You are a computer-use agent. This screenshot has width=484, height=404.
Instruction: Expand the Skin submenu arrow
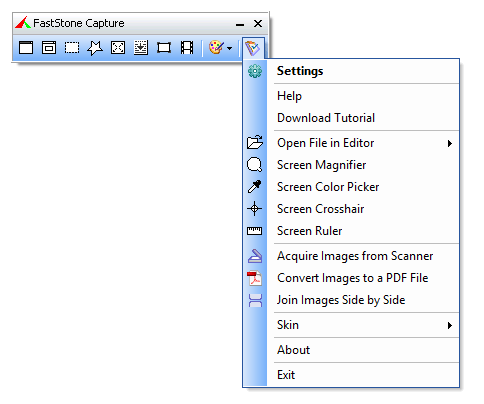tap(450, 325)
